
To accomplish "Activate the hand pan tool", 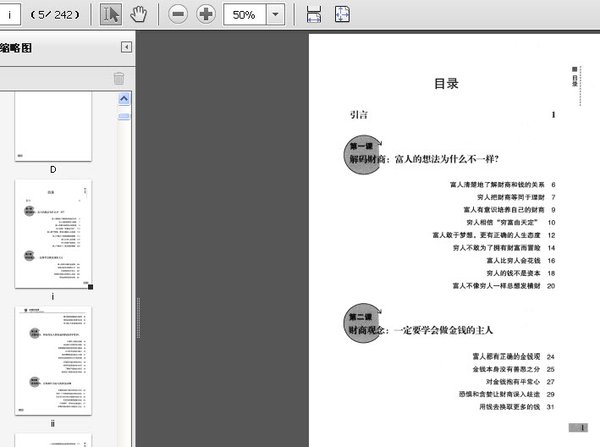I will point(138,15).
